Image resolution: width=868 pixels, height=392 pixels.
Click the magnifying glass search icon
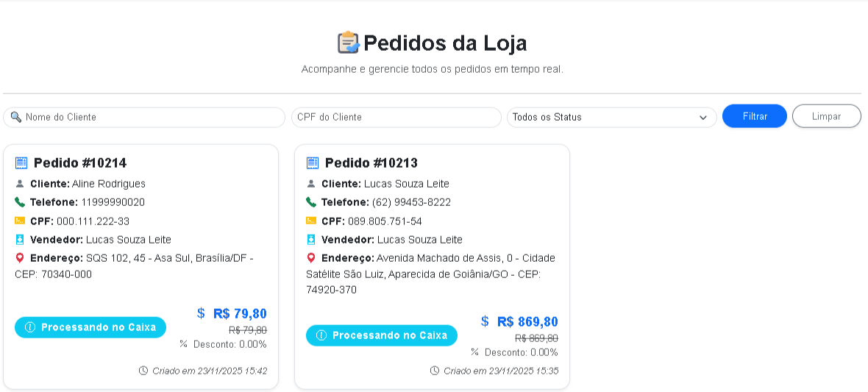[x=16, y=117]
